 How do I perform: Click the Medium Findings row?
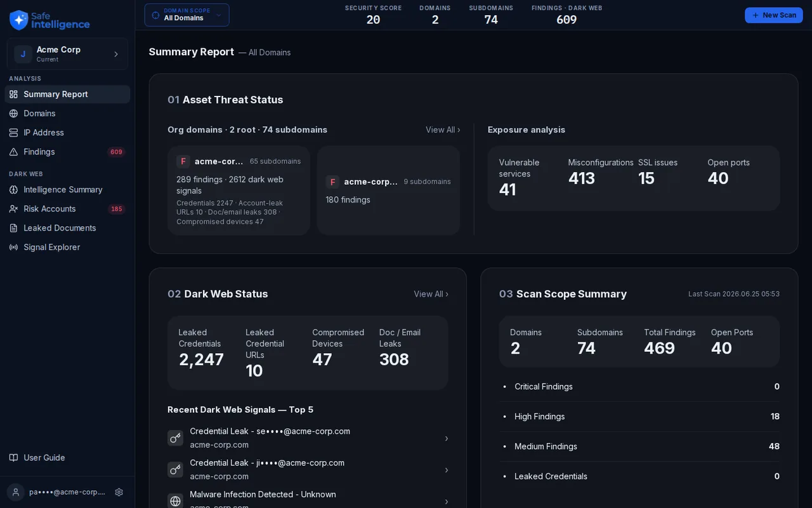point(639,446)
